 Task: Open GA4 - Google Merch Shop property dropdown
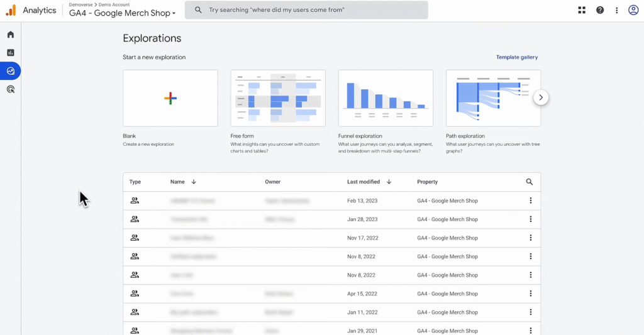coord(123,13)
